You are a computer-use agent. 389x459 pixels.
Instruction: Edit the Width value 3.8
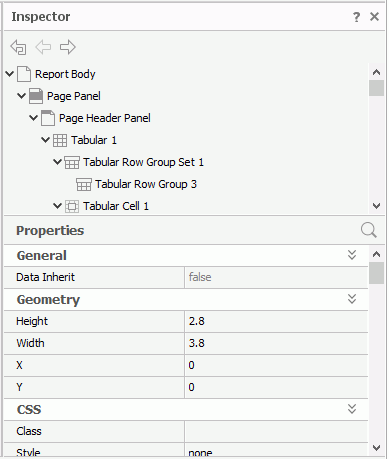coord(276,343)
